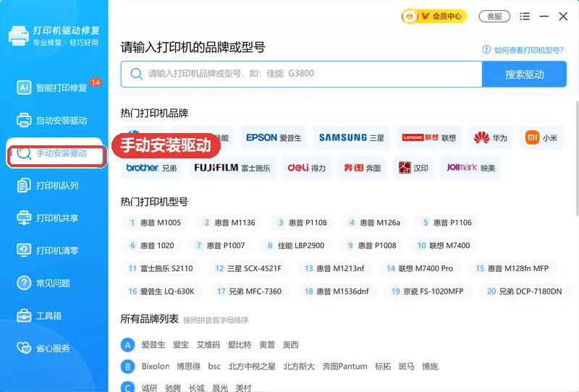Close the application window
579x392 pixels.
coord(563,16)
